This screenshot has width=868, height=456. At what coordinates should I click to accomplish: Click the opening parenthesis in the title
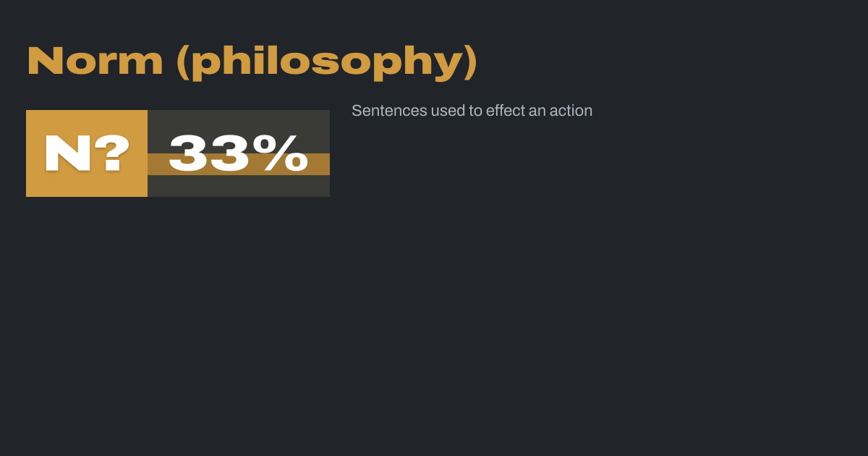tap(182, 62)
